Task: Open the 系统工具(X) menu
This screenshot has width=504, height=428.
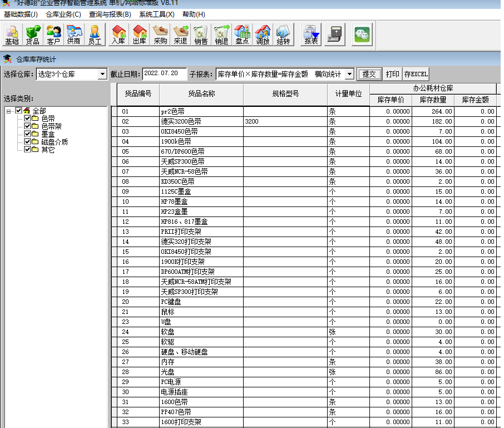Action: coord(156,14)
